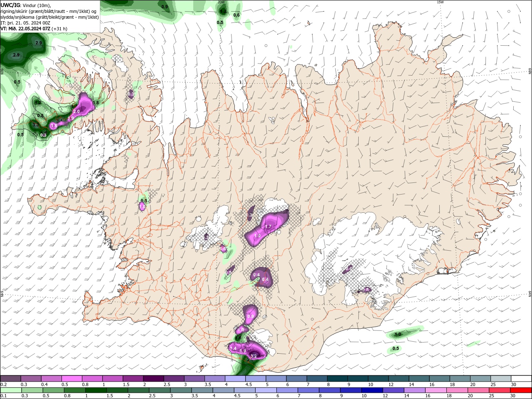The width and height of the screenshot is (532, 399).
Task: Pick the snow scale lavender swatch between 4 and 4.5
Action: [235, 379]
